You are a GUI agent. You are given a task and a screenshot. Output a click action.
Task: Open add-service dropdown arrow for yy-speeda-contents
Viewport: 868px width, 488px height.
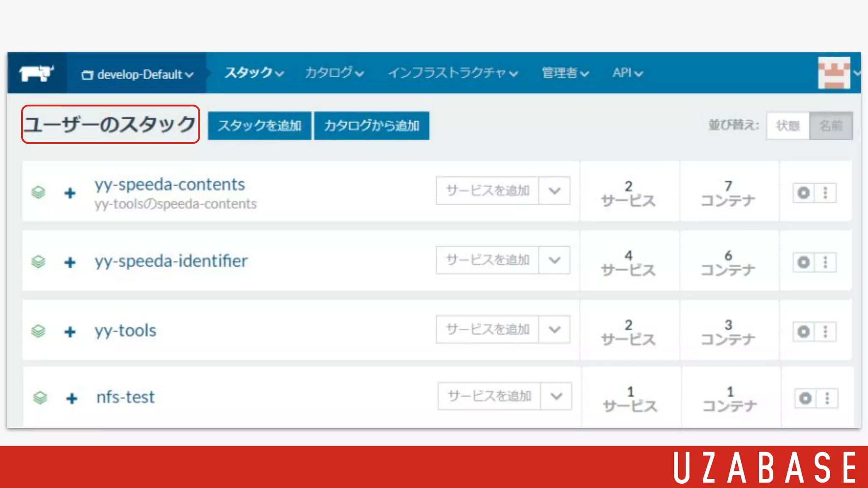554,191
